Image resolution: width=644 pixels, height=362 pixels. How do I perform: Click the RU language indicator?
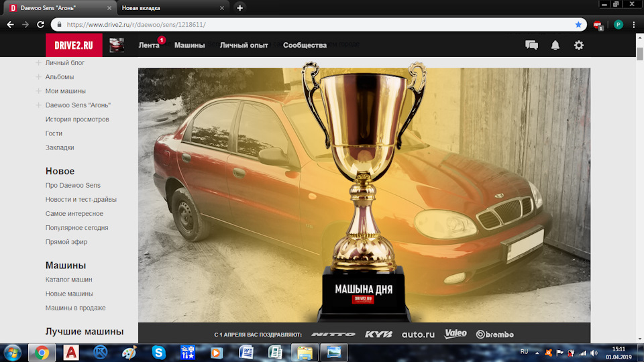point(524,352)
